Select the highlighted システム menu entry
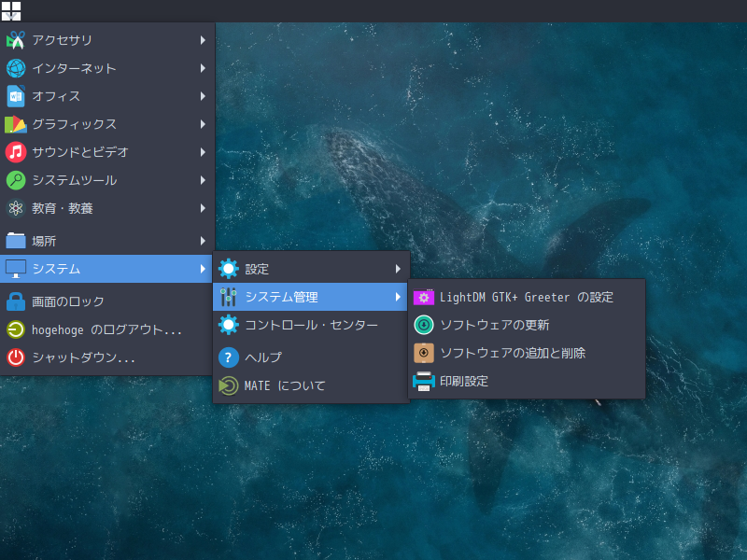This screenshot has width=747, height=560. tap(106, 269)
